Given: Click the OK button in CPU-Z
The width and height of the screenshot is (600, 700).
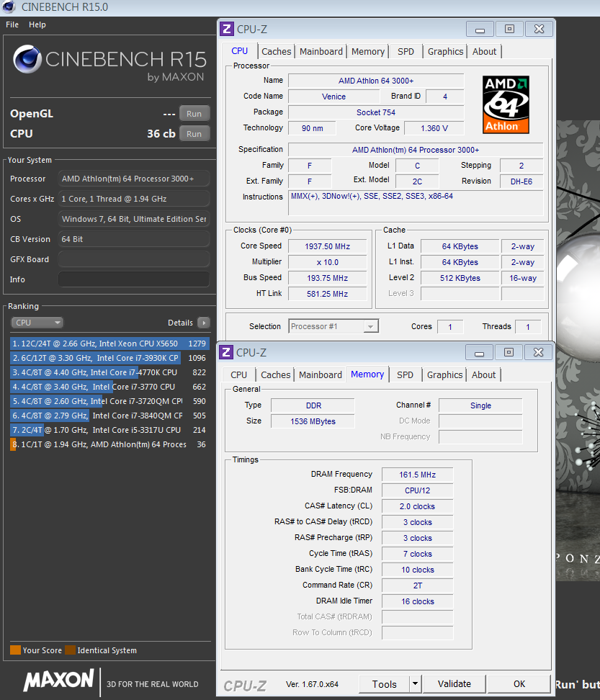Looking at the screenshot, I should coord(519,683).
